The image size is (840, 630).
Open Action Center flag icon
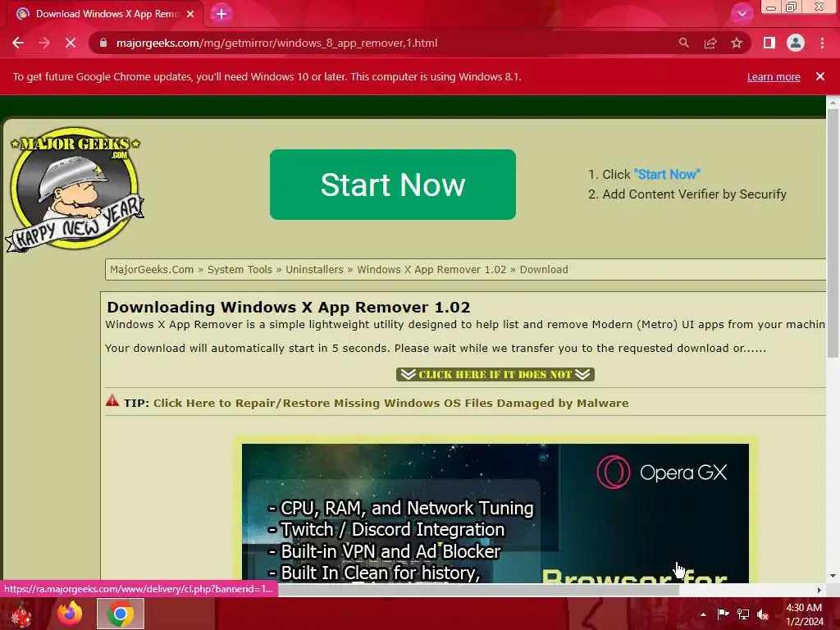point(723,614)
